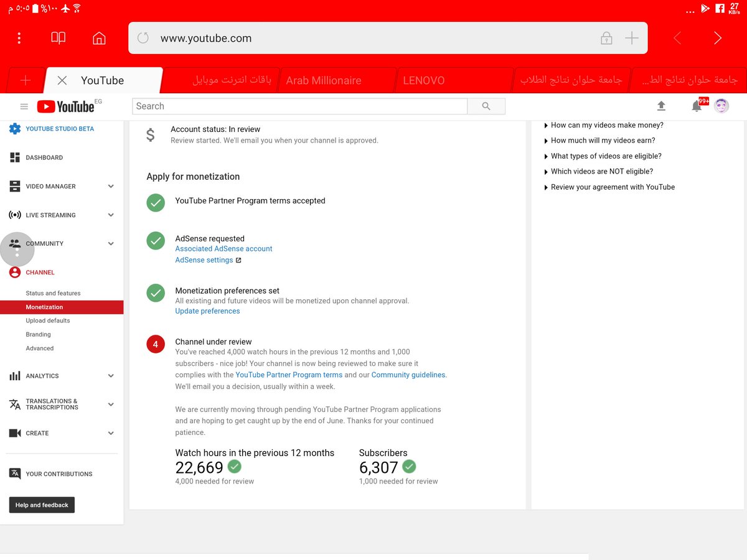Click the Your Contributions translate icon
The image size is (747, 560).
point(15,474)
